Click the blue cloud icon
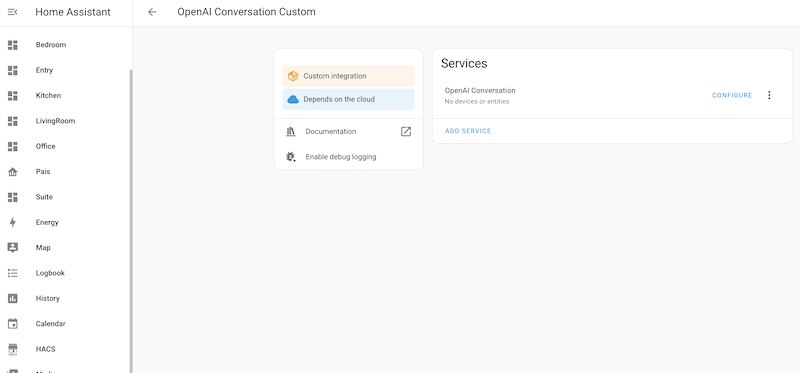 click(x=293, y=100)
